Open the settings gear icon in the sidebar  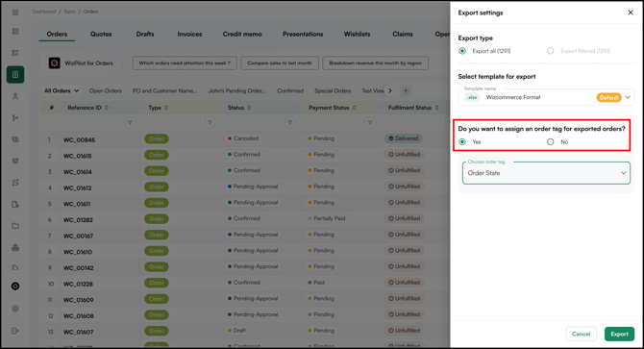(15, 309)
